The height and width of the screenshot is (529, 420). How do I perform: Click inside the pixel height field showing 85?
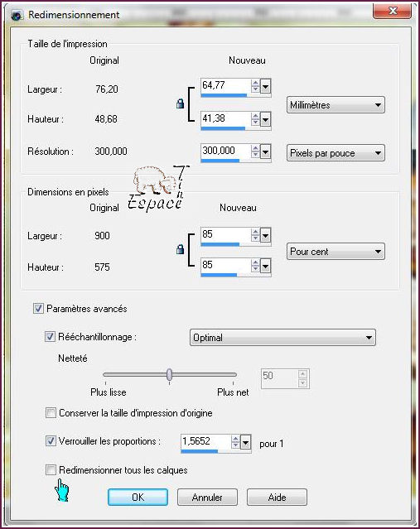pyautogui.click(x=225, y=265)
